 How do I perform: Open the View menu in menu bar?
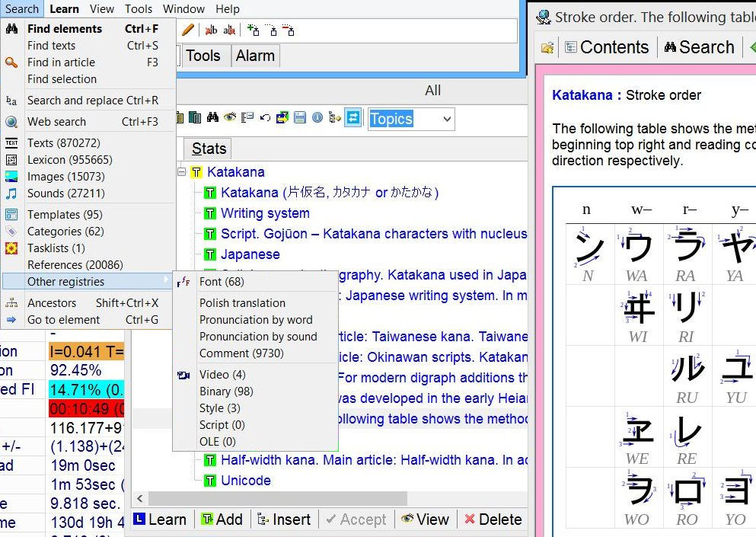coord(102,8)
